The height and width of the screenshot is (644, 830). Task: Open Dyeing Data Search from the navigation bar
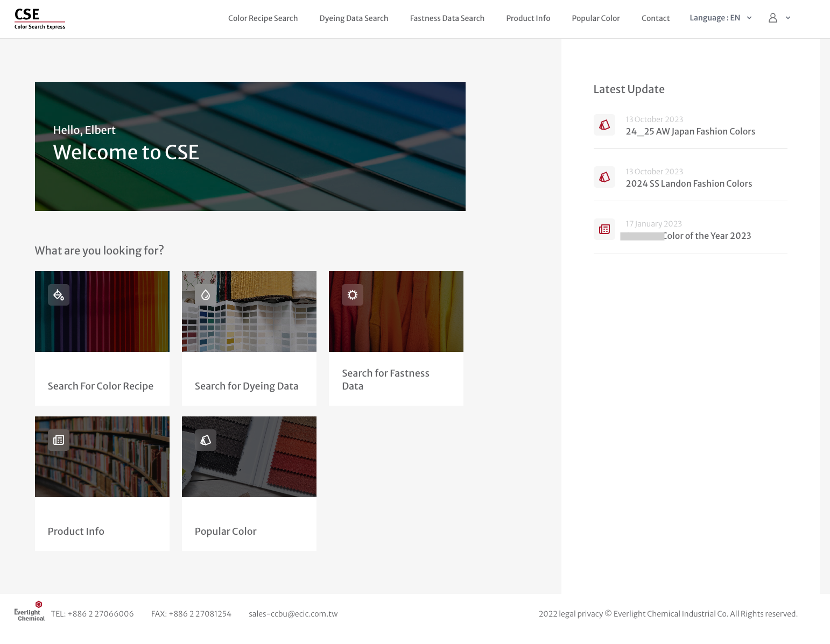354,18
